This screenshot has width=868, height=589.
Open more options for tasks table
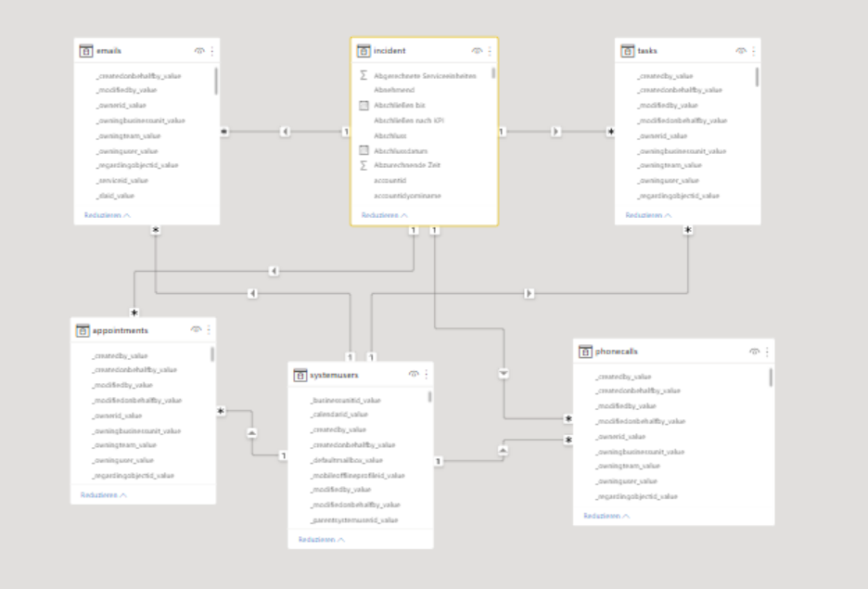click(753, 51)
